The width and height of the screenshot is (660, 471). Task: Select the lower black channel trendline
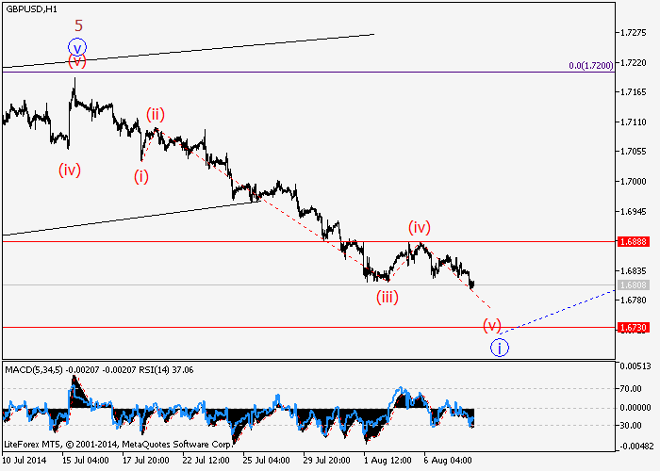(133, 218)
